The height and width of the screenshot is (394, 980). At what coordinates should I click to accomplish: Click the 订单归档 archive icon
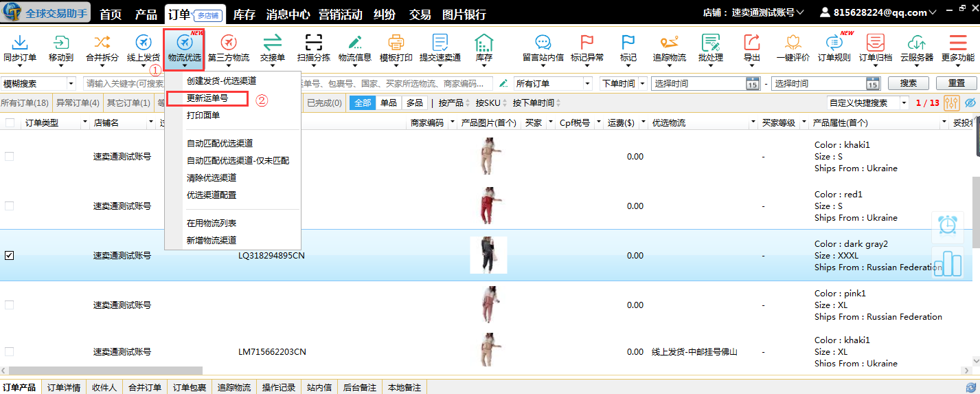(876, 42)
